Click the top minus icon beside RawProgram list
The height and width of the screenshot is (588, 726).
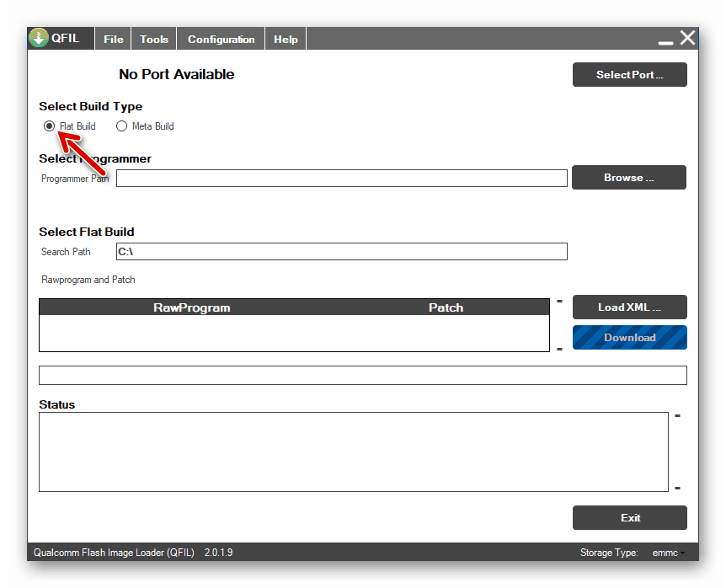[x=560, y=302]
